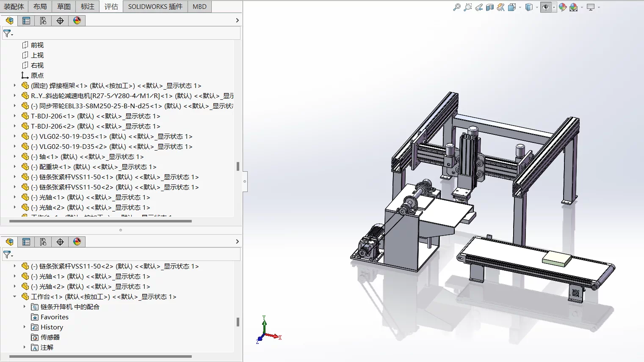The width and height of the screenshot is (644, 362).
Task: Open the Display Style dropdown arrow
Action: (537, 7)
